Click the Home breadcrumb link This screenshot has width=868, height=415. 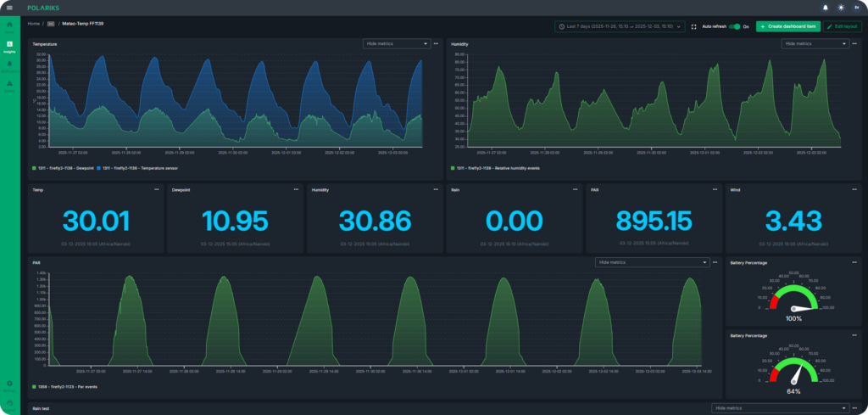pos(34,24)
